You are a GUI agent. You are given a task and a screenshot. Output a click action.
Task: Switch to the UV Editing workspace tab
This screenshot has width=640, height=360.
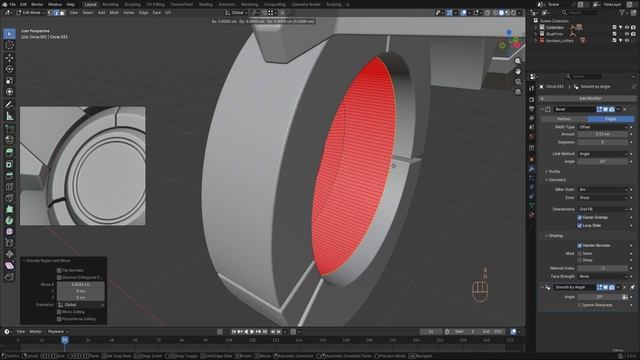[156, 4]
